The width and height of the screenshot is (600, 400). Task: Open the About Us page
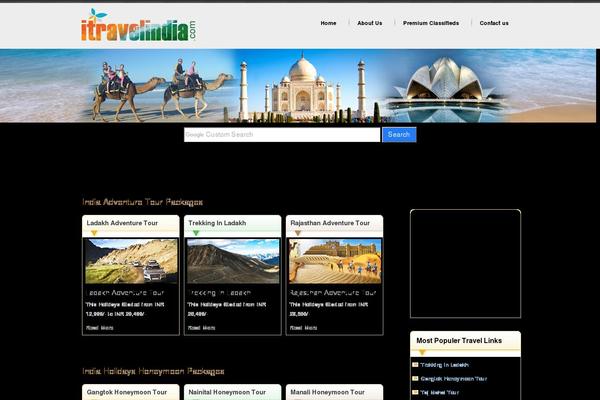tap(370, 23)
